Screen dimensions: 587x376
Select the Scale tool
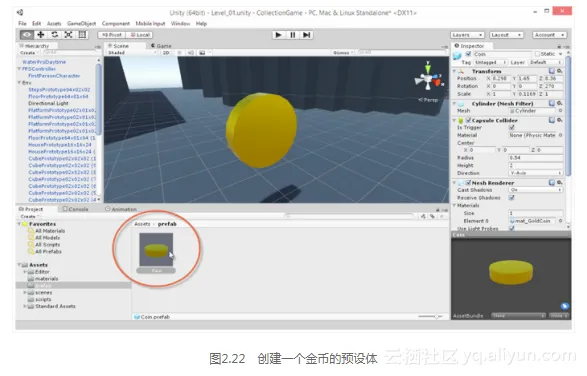(x=69, y=35)
